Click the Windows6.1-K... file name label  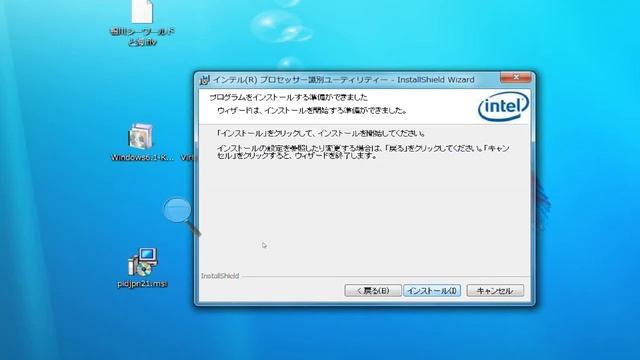point(142,157)
